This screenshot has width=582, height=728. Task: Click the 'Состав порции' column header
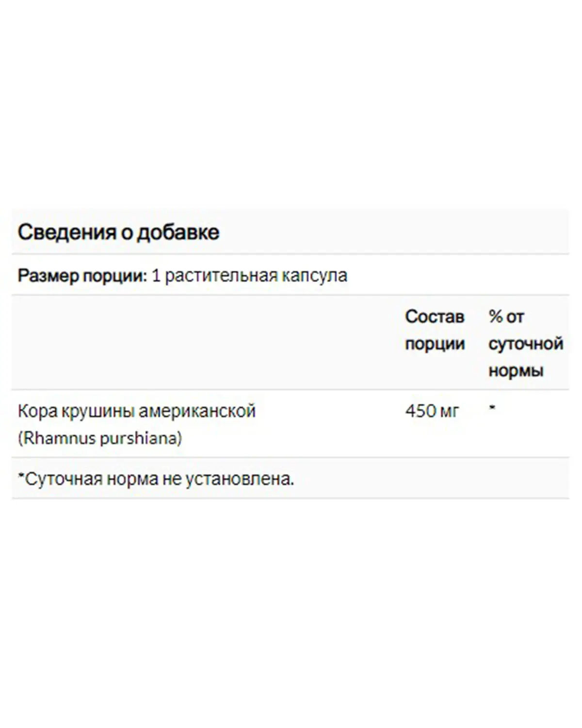pyautogui.click(x=435, y=330)
